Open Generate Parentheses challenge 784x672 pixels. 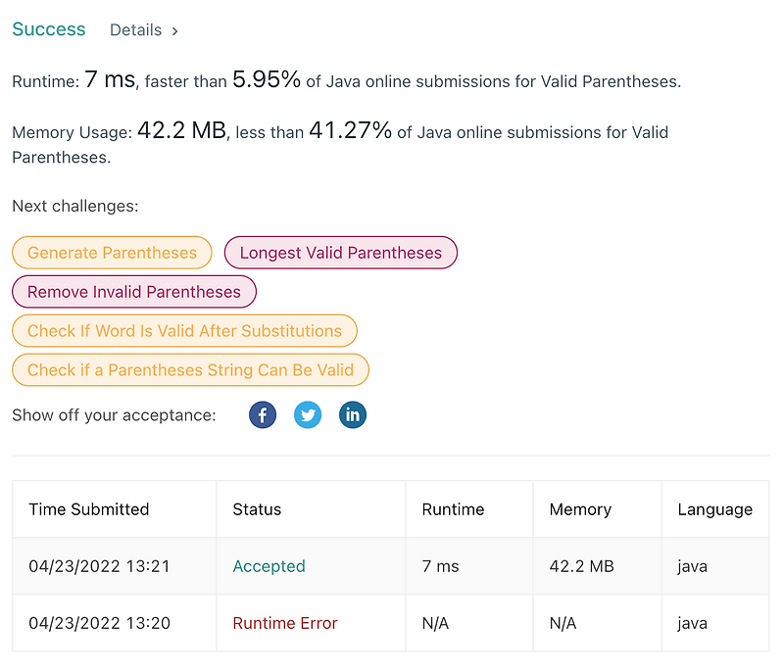coord(112,253)
